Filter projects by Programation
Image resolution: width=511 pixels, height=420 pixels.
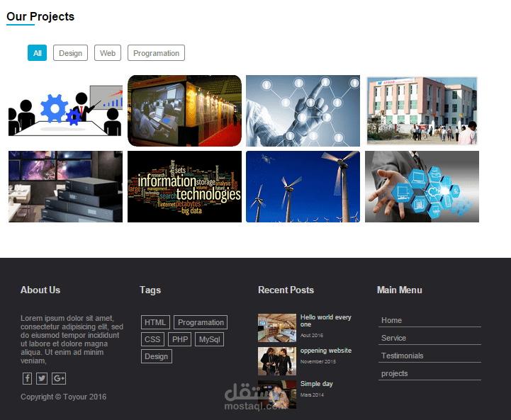156,52
